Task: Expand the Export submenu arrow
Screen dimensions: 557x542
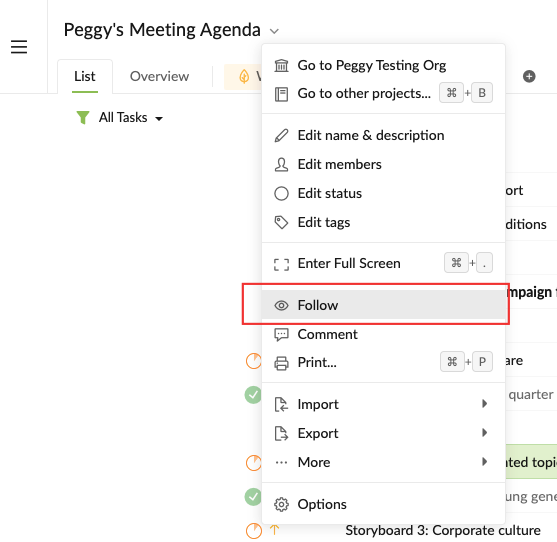Action: point(484,433)
